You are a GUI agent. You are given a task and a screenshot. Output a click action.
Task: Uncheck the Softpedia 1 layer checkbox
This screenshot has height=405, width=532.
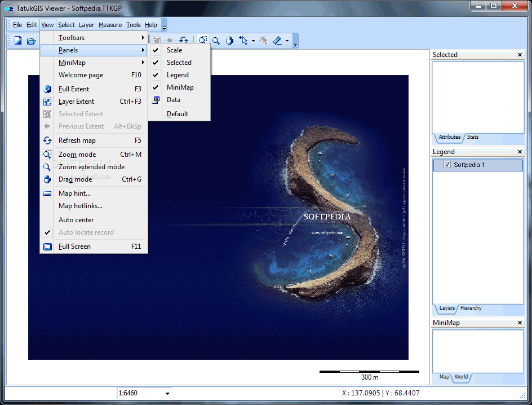click(x=447, y=165)
